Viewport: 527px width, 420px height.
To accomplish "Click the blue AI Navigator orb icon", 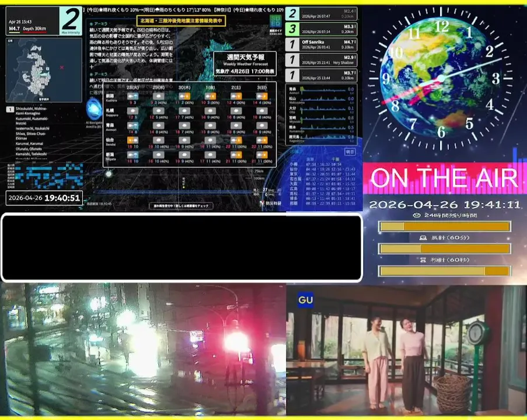I will (x=94, y=108).
